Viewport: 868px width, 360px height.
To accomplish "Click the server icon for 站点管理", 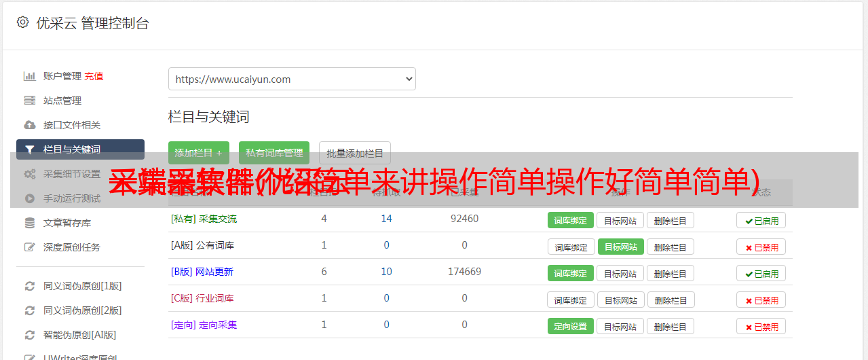I will (29, 101).
